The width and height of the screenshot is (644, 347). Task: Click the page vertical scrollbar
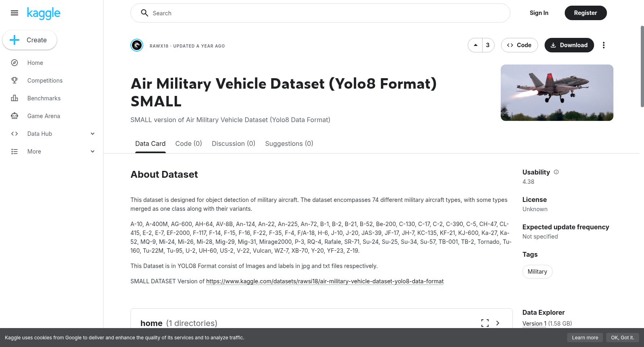642,66
